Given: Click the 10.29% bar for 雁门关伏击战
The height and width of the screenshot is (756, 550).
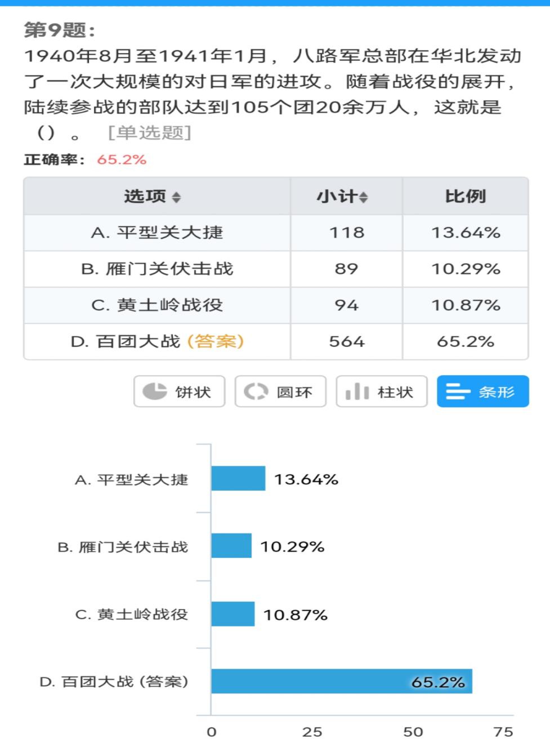Looking at the screenshot, I should click(x=231, y=546).
